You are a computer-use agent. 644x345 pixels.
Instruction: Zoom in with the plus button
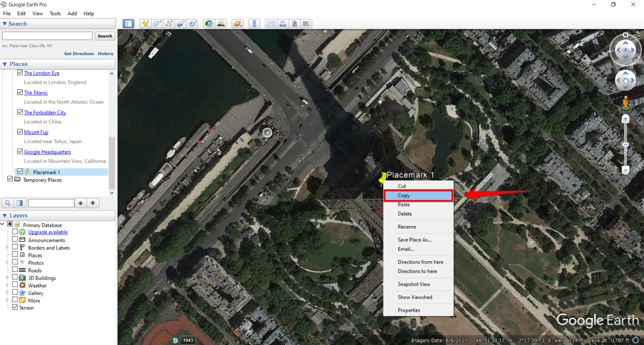tap(625, 119)
